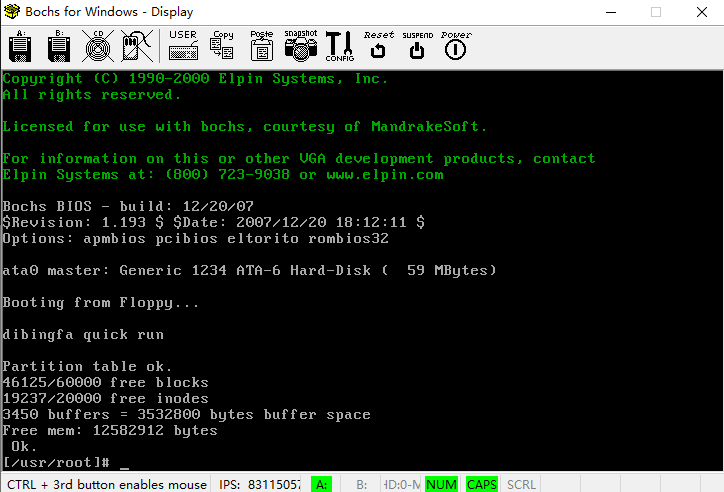Image resolution: width=724 pixels, height=492 pixels.
Task: Click the A: drive status indicator
Action: 321,485
